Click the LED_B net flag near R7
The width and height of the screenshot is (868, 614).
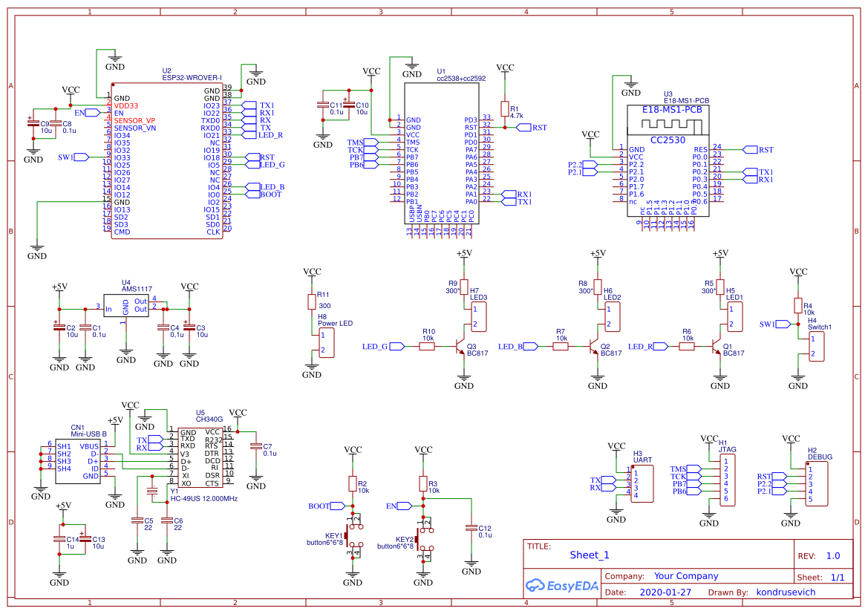(x=530, y=347)
